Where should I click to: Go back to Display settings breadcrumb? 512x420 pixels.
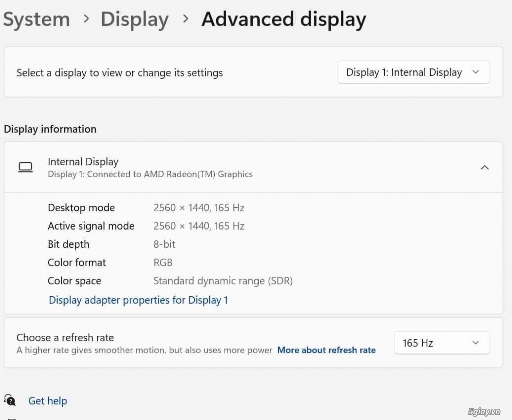134,19
